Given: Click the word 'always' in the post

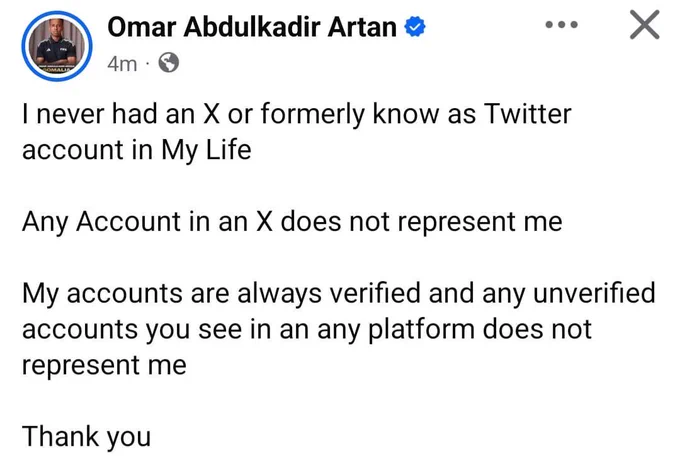Looking at the screenshot, I should tap(279, 294).
